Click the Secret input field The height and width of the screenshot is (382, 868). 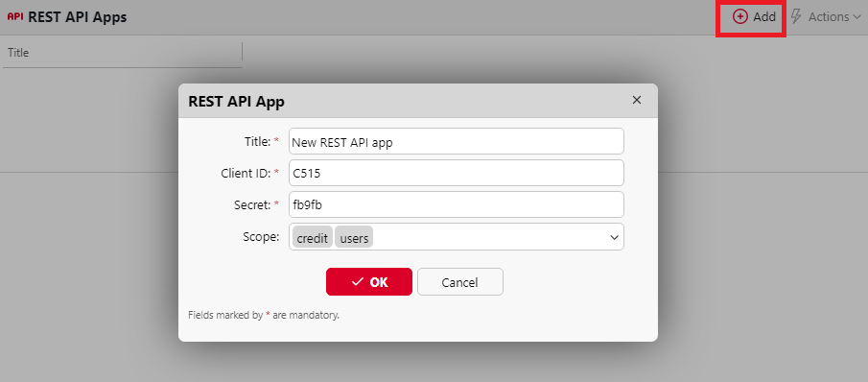[457, 204]
